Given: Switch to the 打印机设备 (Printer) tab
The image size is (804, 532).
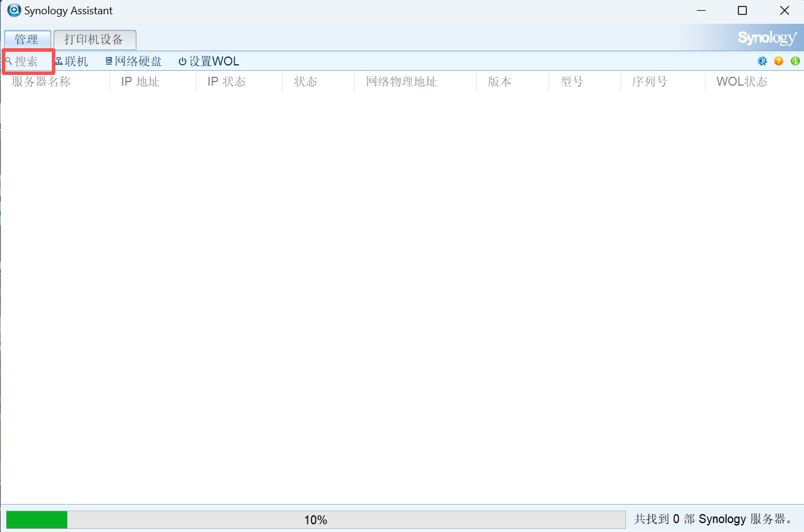Looking at the screenshot, I should 95,39.
